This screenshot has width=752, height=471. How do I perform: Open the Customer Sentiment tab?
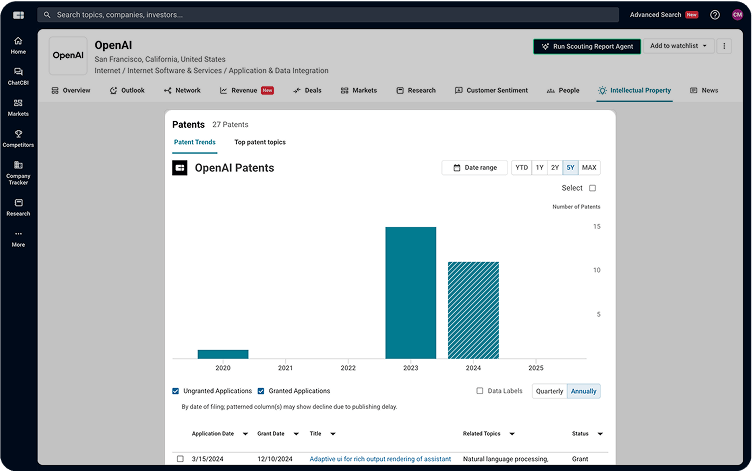(x=491, y=90)
